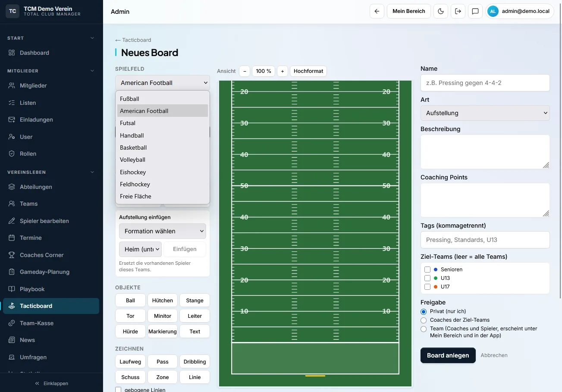Zoom in with the plus button
This screenshot has width=562, height=392.
click(283, 71)
